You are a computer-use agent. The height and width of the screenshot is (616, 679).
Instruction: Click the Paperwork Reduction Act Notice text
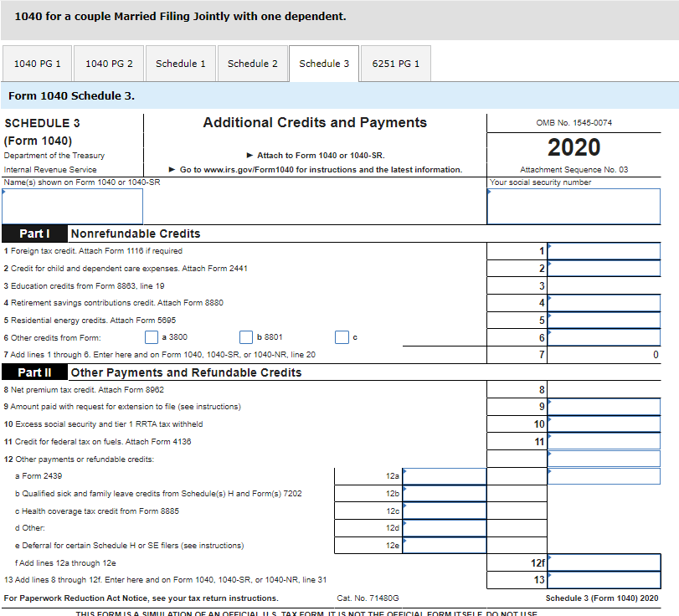point(141,598)
